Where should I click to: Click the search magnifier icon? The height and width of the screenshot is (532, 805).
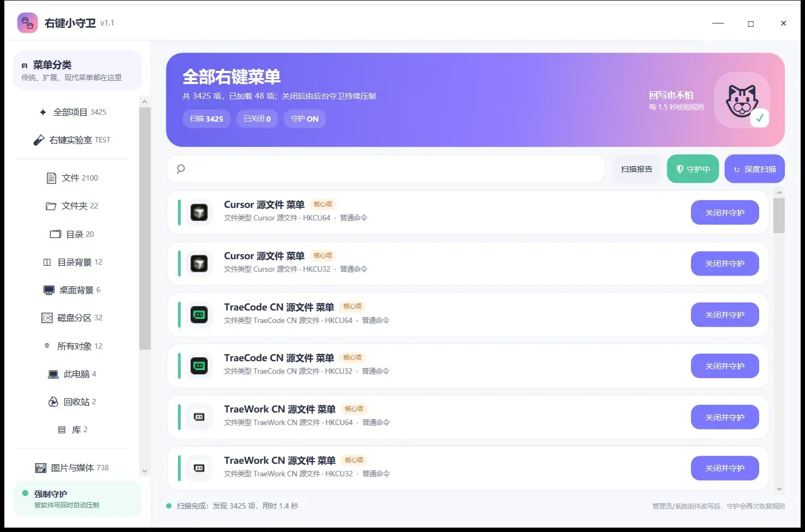pos(181,169)
